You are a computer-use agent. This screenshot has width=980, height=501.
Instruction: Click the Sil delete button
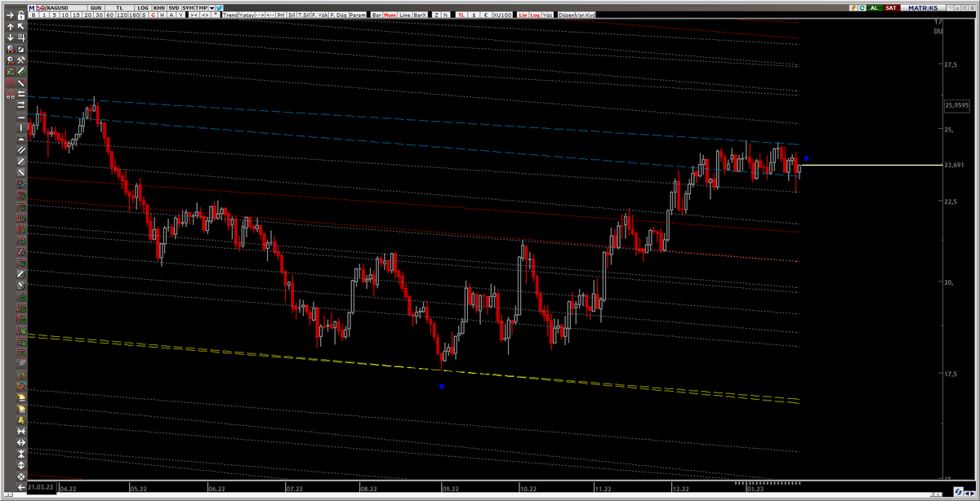(x=292, y=15)
